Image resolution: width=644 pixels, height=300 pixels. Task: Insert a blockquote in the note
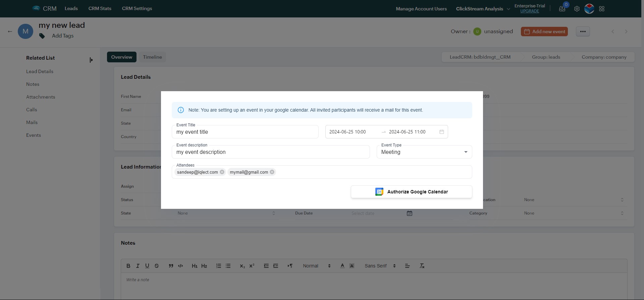click(x=171, y=266)
